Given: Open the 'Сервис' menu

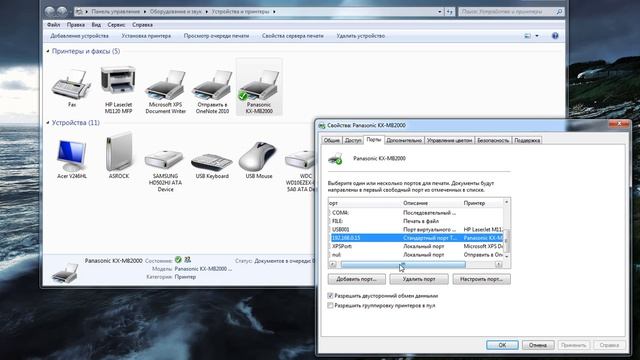Looking at the screenshot, I should 116,24.
